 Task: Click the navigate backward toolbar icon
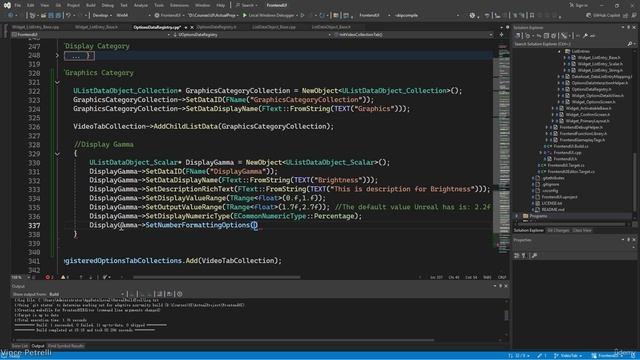(11, 16)
